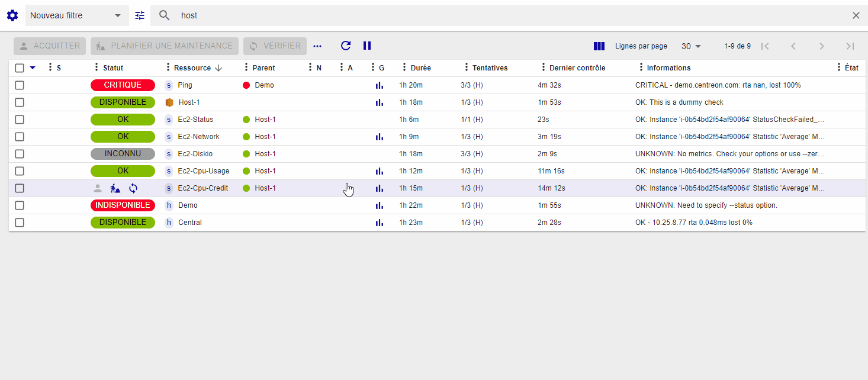
Task: Pause auto-refresh with the pause icon
Action: [x=367, y=46]
